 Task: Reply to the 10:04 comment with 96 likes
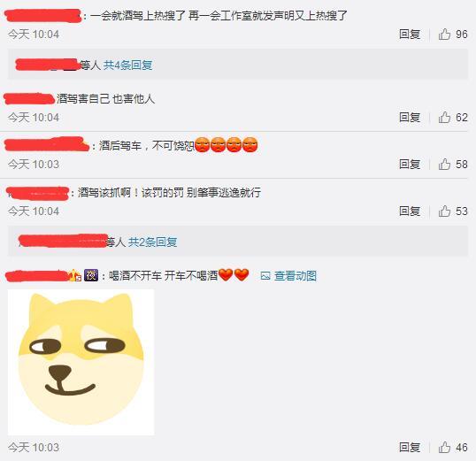[410, 34]
